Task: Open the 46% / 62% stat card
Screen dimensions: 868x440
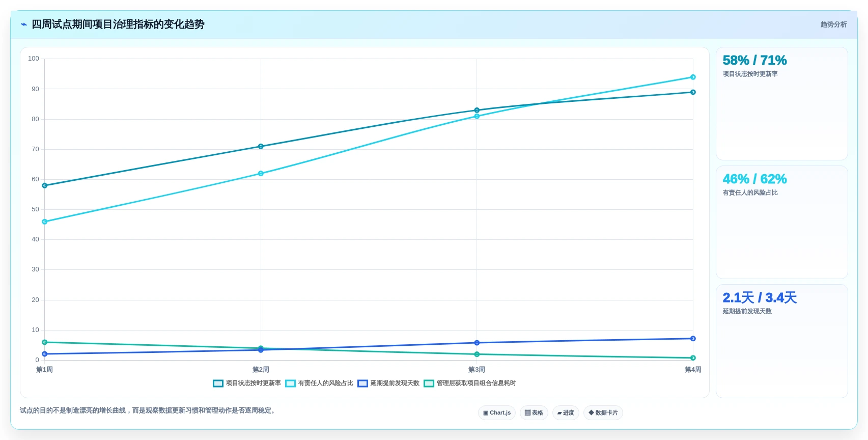Action: [781, 222]
